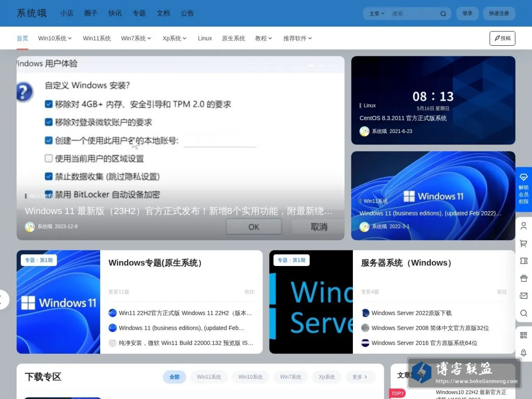The image size is (532, 399).
Task: Go to 首页 in the navigation bar
Action: tap(23, 39)
